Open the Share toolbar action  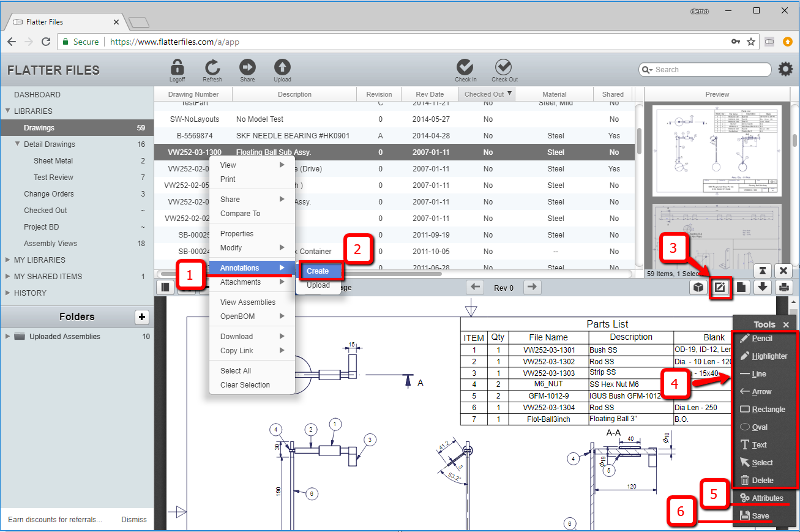[247, 67]
